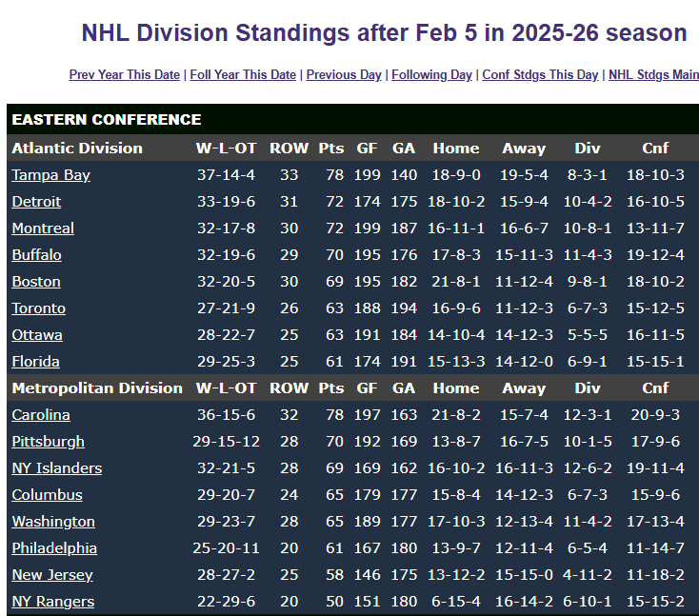Open the Carolina team page
The width and height of the screenshot is (699, 616).
click(41, 415)
